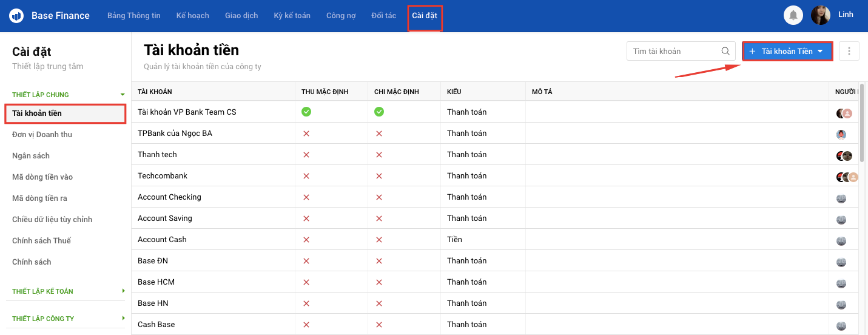This screenshot has width=868, height=335.
Task: Click the Tiền type in Account Cash row
Action: (454, 240)
